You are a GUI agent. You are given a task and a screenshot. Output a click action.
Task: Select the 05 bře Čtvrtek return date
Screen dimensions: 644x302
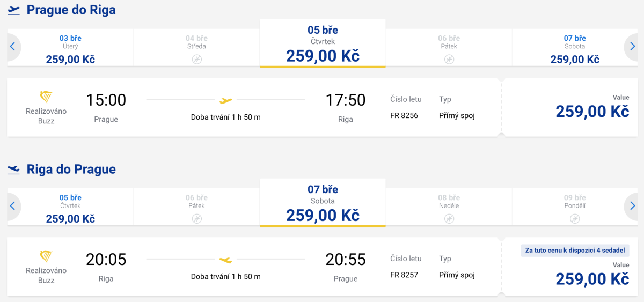(70, 208)
